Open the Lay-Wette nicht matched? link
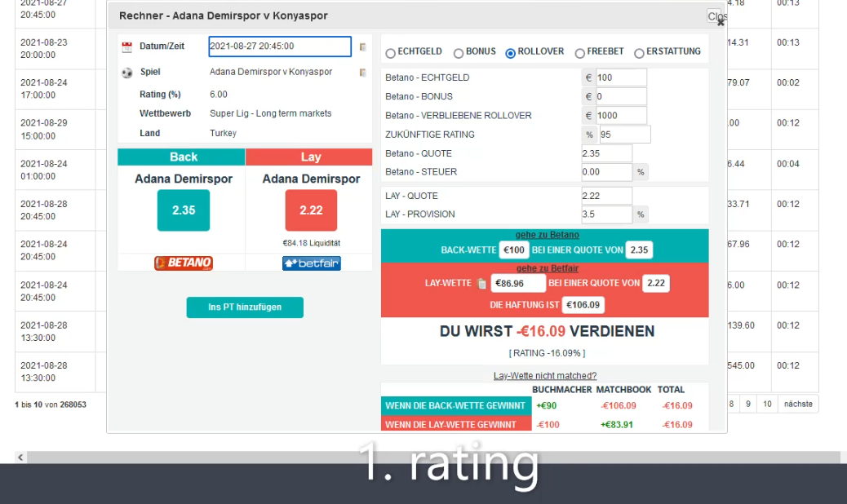 click(544, 376)
